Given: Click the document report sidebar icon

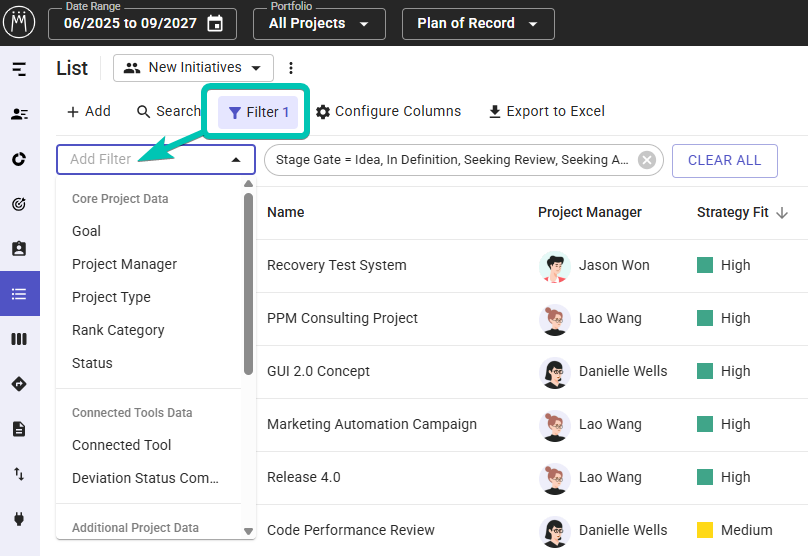Looking at the screenshot, I should point(19,429).
